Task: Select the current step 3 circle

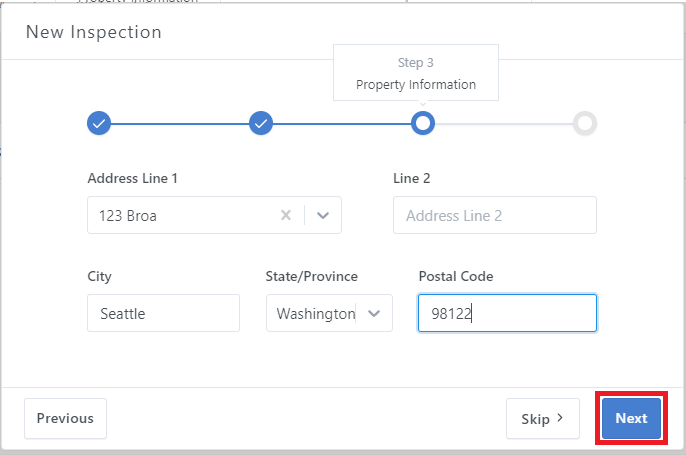Action: 423,123
